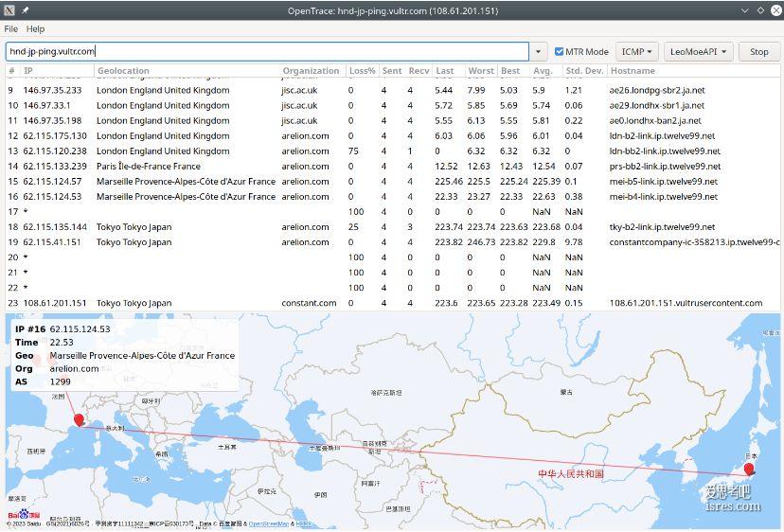Open the ICMP protocol dropdown
Image resolution: width=784 pixels, height=532 pixels.
tap(636, 51)
